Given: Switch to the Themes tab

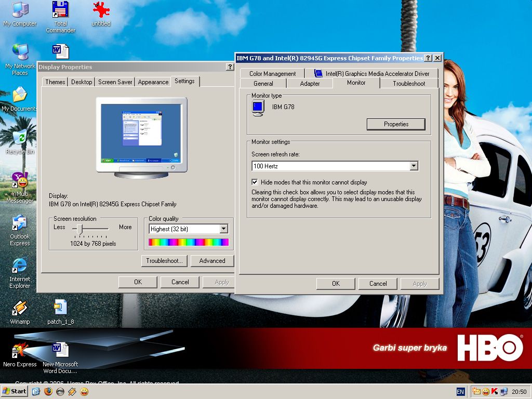Looking at the screenshot, I should 55,82.
